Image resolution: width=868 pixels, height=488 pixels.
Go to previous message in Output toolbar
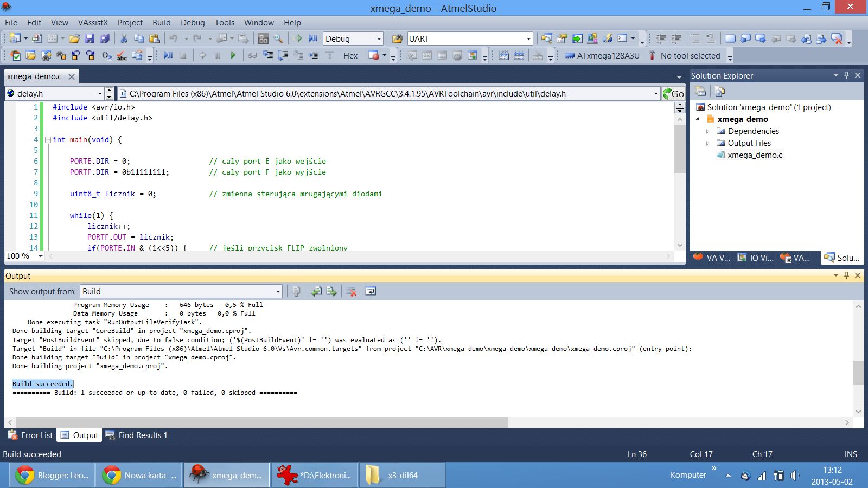click(316, 291)
